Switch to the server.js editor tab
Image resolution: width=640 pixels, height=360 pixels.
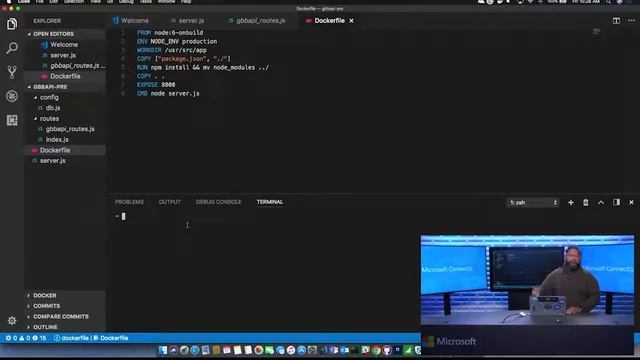[x=187, y=20]
